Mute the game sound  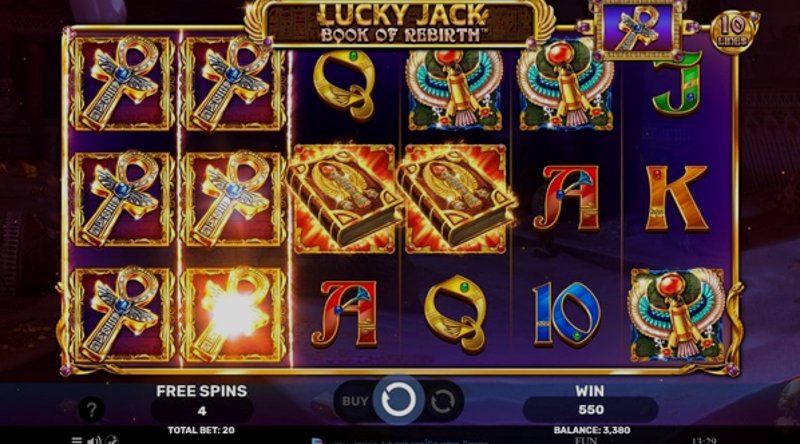[x=94, y=440]
